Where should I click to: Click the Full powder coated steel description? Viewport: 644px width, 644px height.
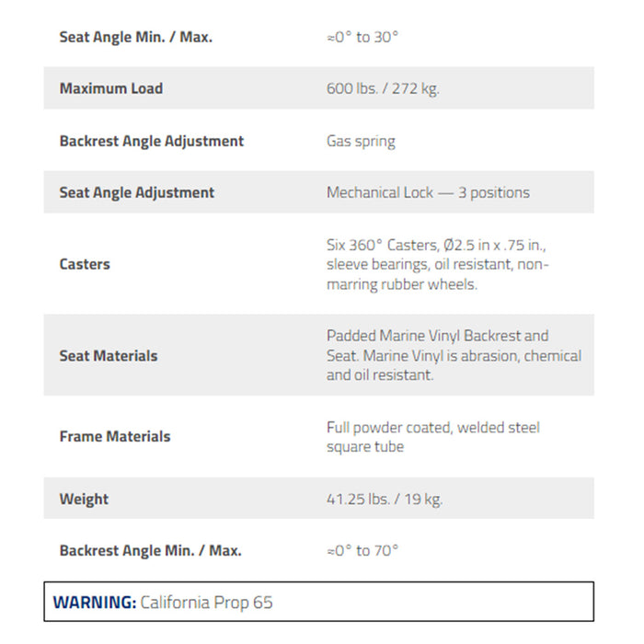(x=433, y=437)
